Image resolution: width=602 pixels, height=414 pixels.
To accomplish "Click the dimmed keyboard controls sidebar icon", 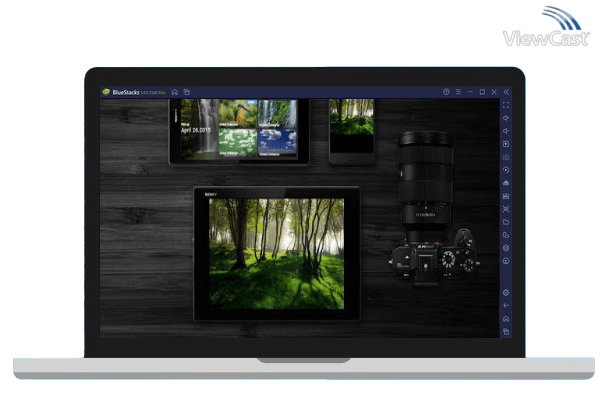I will tap(506, 157).
